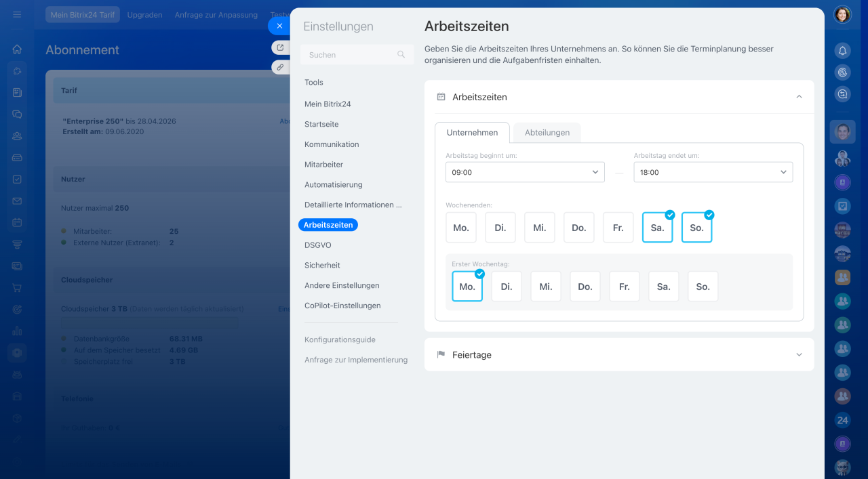The height and width of the screenshot is (479, 868).
Task: Close the settings slider with blue X
Action: tap(279, 26)
